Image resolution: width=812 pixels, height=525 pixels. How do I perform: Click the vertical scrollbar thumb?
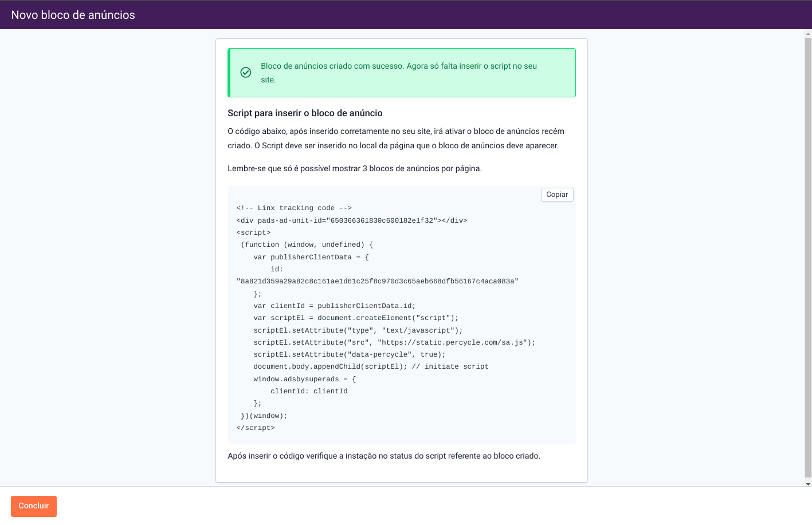(x=808, y=258)
